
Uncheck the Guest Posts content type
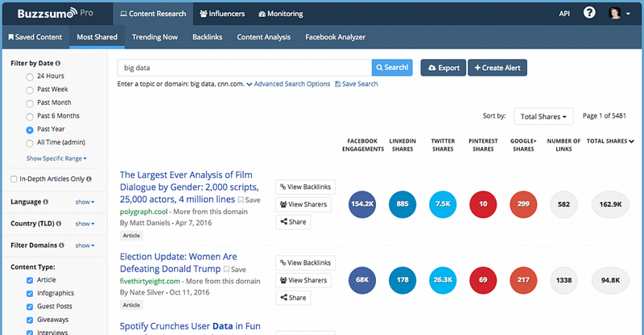(x=30, y=307)
